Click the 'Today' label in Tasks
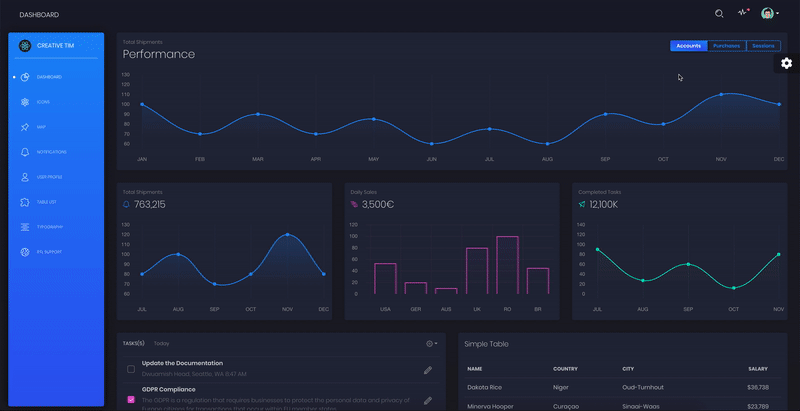The image size is (800, 411). pyautogui.click(x=162, y=344)
